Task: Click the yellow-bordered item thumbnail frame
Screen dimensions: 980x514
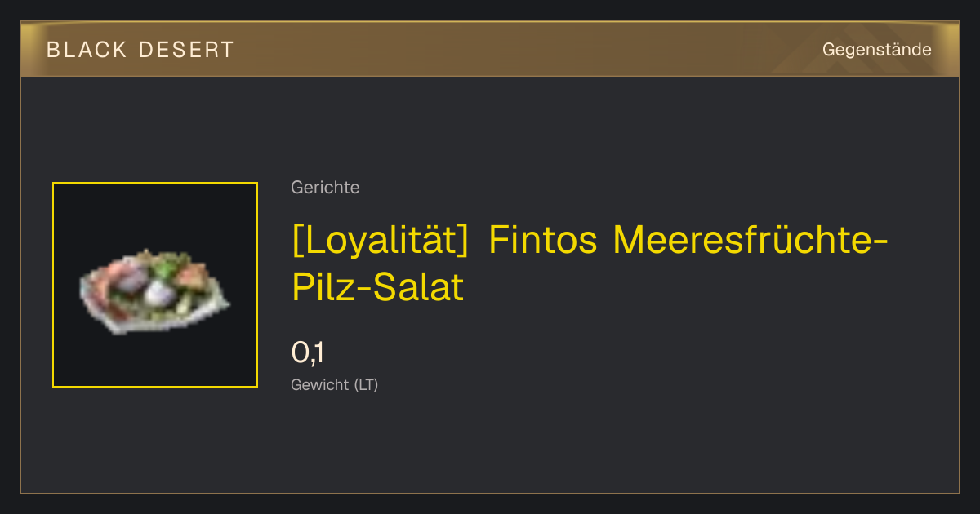Action: (x=155, y=285)
